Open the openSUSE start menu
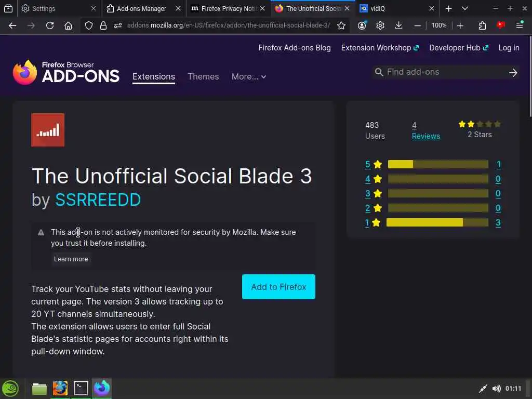This screenshot has height=399, width=532. (10, 389)
